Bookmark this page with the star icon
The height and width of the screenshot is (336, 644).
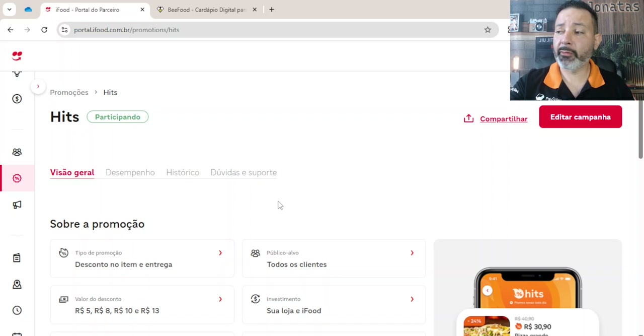[x=488, y=30]
